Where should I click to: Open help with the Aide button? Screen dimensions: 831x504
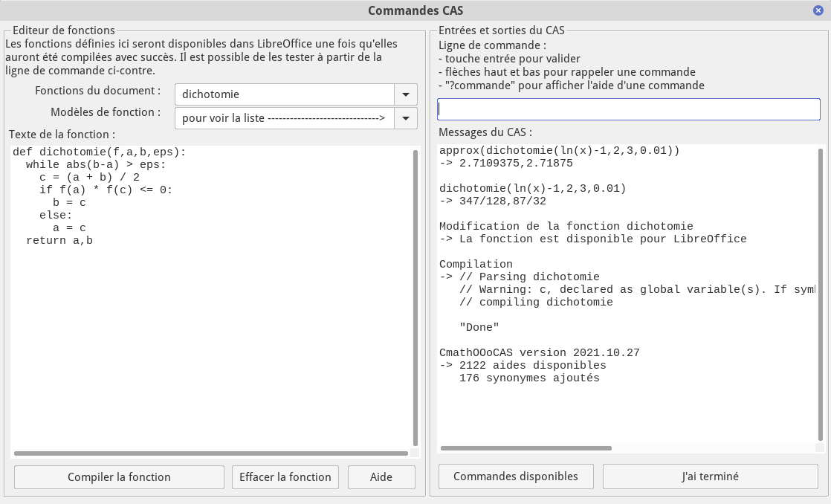[381, 477]
